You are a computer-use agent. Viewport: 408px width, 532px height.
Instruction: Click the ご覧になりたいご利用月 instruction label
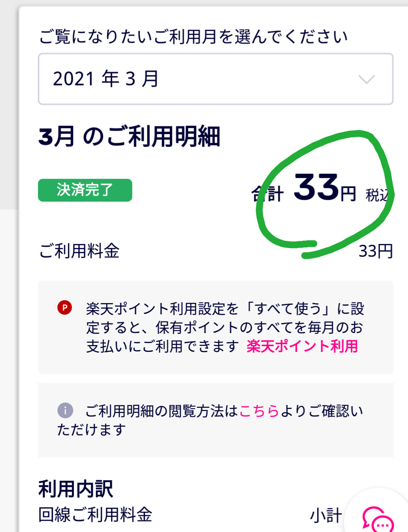coord(193,37)
